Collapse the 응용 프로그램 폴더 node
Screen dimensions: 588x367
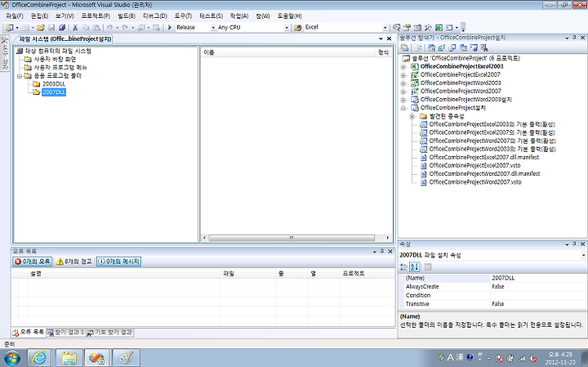[20, 76]
